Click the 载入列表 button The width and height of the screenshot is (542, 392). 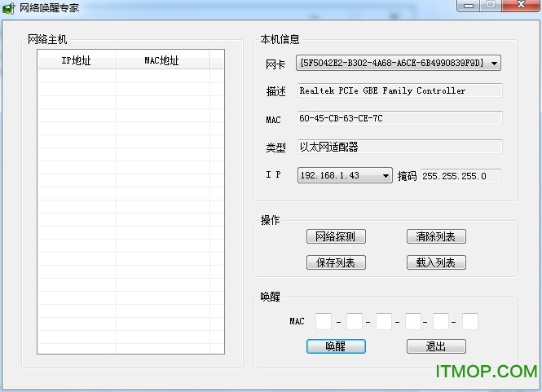tap(436, 262)
